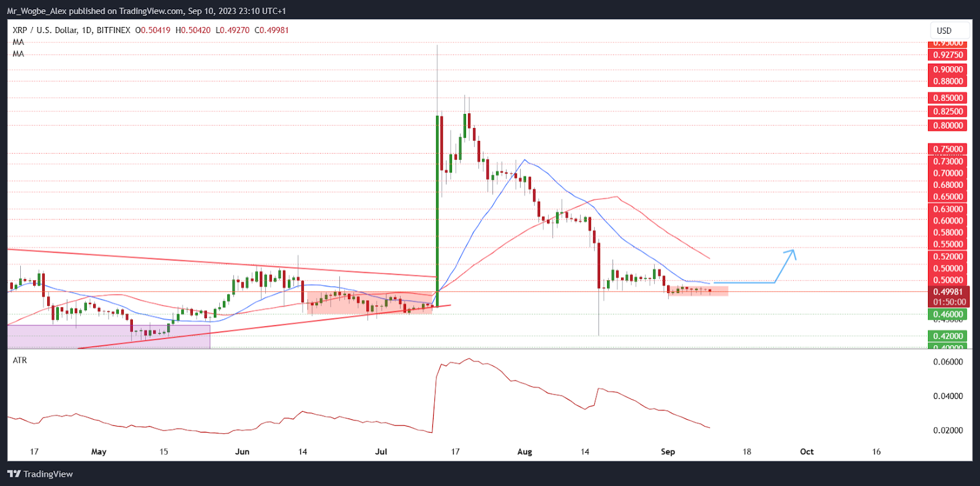Click the ATR indicator label
The width and height of the screenshot is (980, 486).
click(20, 360)
